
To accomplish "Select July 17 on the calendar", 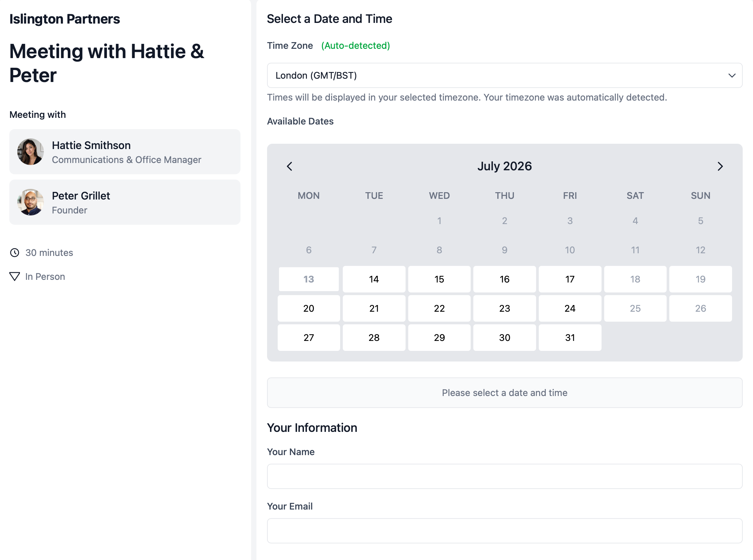I will pos(570,279).
